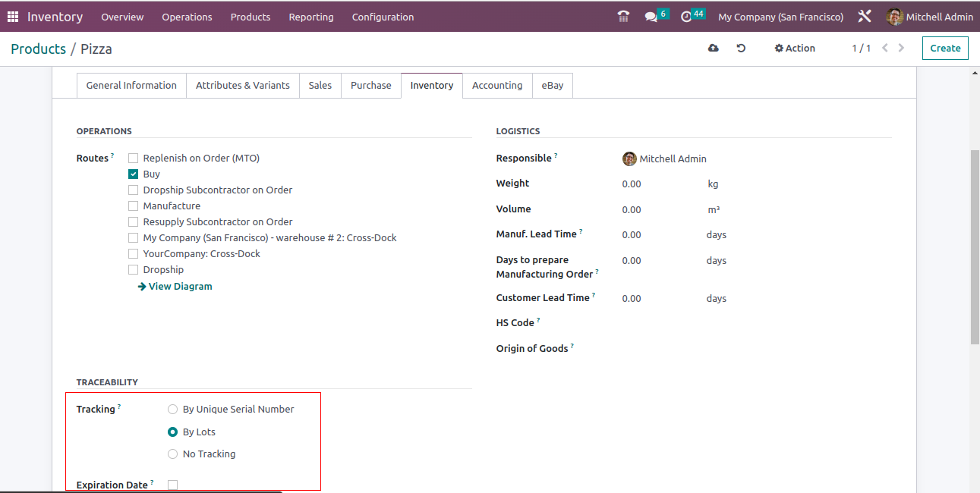This screenshot has height=493, width=980.
Task: Select By Unique Serial Number tracking
Action: pos(173,410)
